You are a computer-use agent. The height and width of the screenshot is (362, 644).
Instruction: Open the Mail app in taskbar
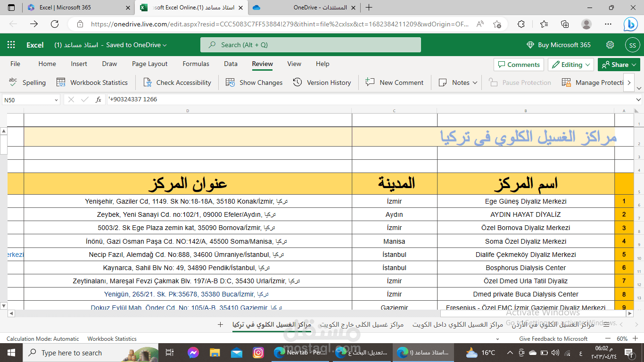pyautogui.click(x=236, y=353)
